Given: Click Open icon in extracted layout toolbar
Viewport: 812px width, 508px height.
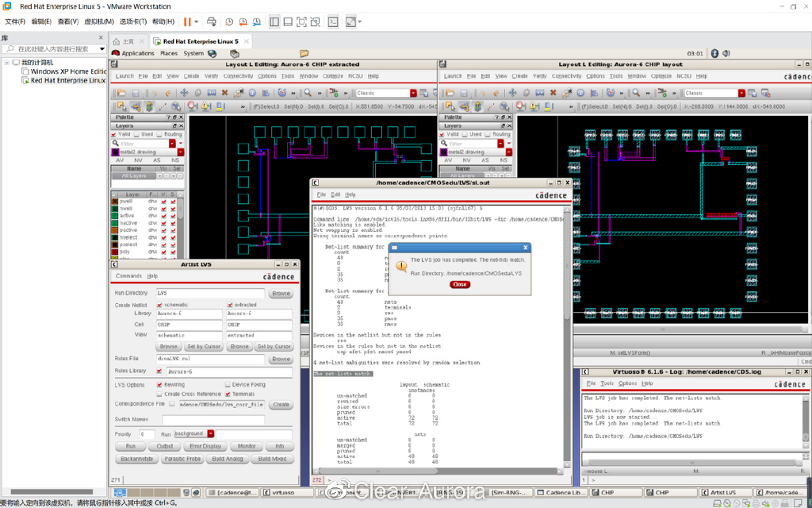Looking at the screenshot, I should tap(121, 93).
